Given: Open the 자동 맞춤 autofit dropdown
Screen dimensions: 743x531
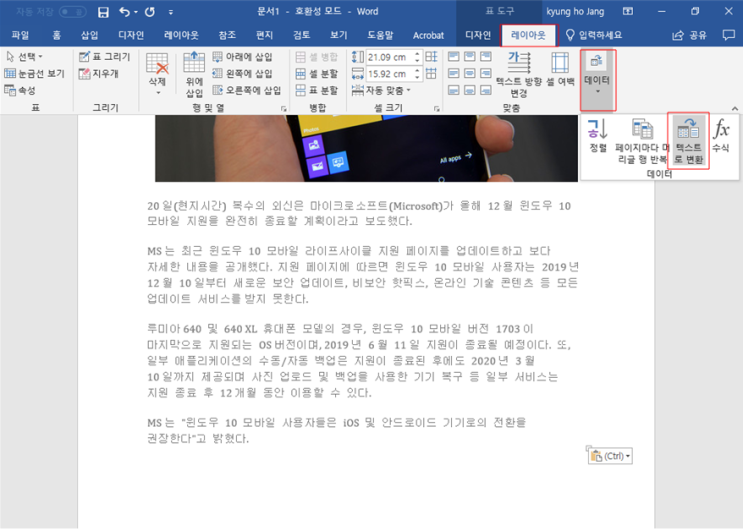Looking at the screenshot, I should coord(381,90).
